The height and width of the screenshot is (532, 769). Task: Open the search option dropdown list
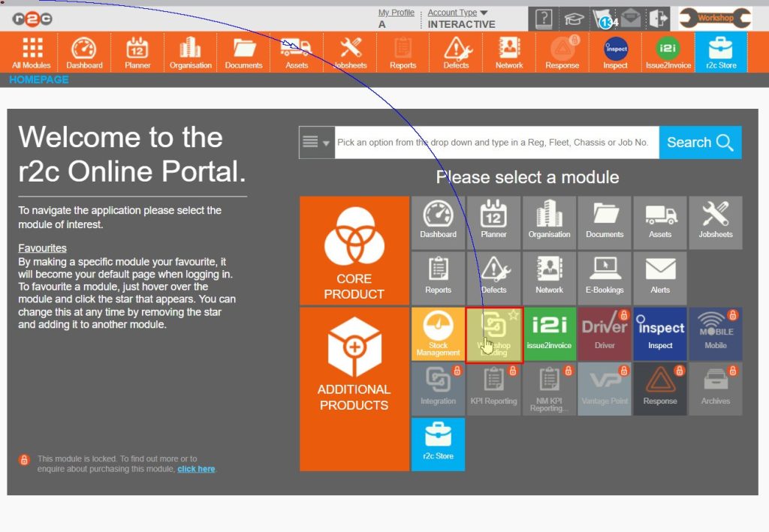[x=316, y=143]
